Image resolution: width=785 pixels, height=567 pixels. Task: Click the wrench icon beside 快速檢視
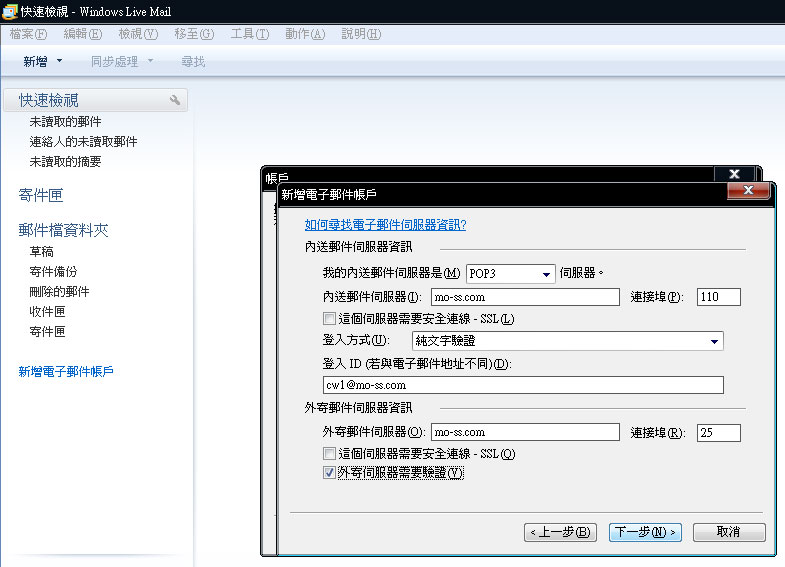pos(175,100)
